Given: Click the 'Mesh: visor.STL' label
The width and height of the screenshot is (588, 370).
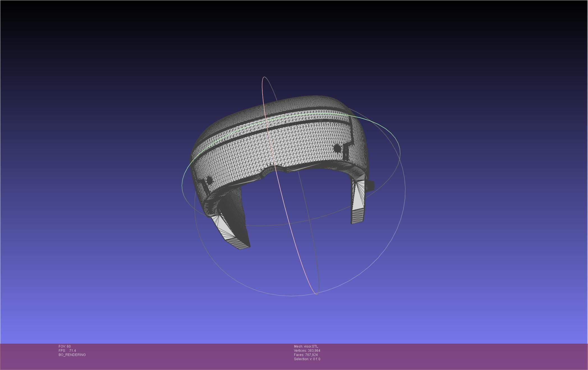Looking at the screenshot, I should pyautogui.click(x=306, y=346).
